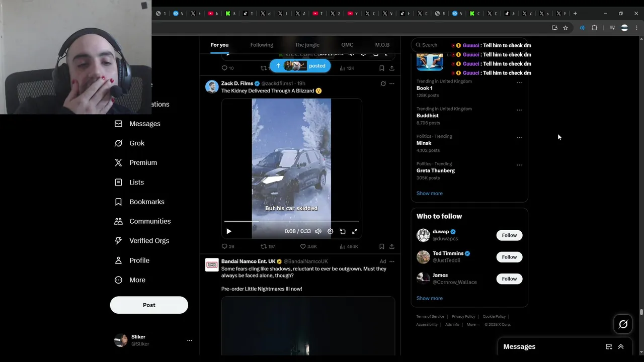Open Messages in the sidebar

[x=137, y=124]
